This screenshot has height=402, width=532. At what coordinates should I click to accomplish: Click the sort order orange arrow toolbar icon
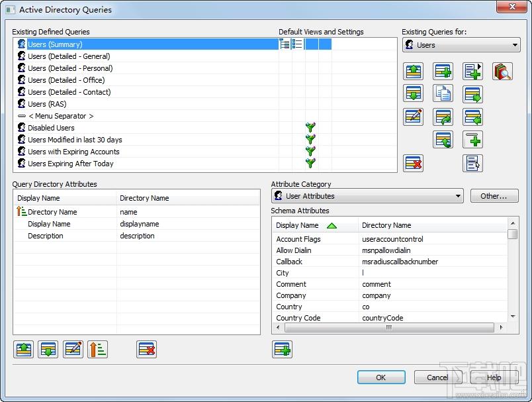[x=98, y=350]
